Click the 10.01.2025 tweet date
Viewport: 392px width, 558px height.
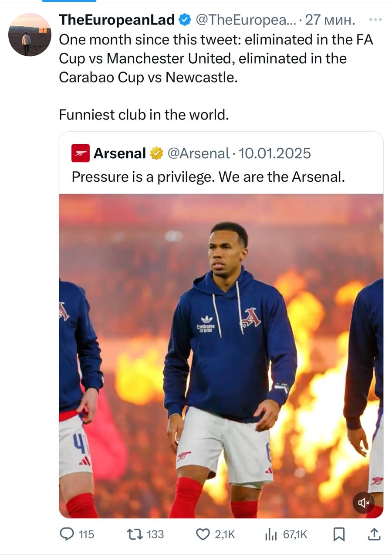click(275, 153)
